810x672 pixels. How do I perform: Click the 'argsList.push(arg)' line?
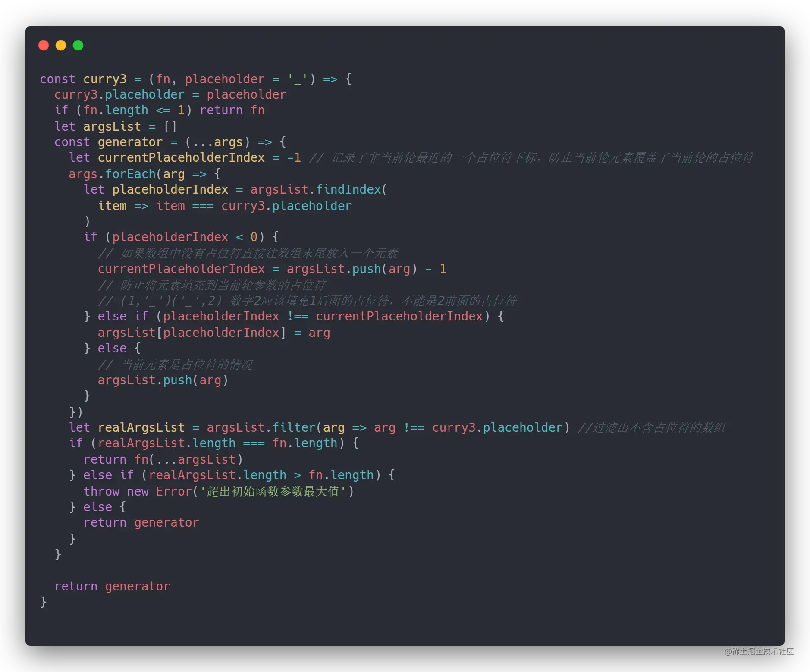click(x=163, y=380)
